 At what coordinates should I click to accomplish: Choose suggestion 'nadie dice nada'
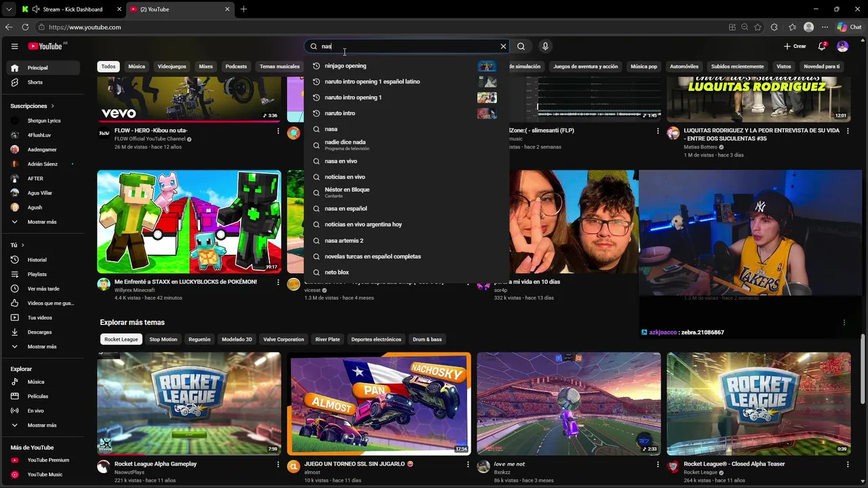(x=406, y=145)
